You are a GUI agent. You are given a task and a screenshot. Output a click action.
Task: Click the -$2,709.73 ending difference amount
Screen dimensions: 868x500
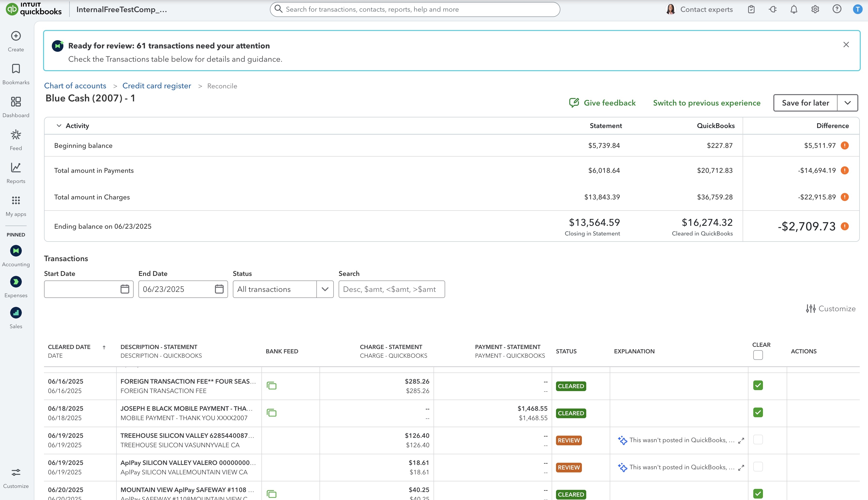point(807,226)
